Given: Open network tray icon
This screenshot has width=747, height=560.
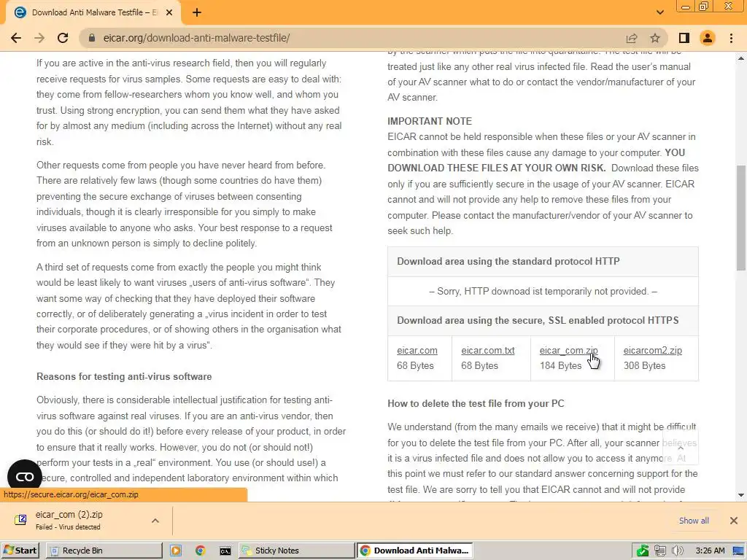Looking at the screenshot, I should pos(659,551).
